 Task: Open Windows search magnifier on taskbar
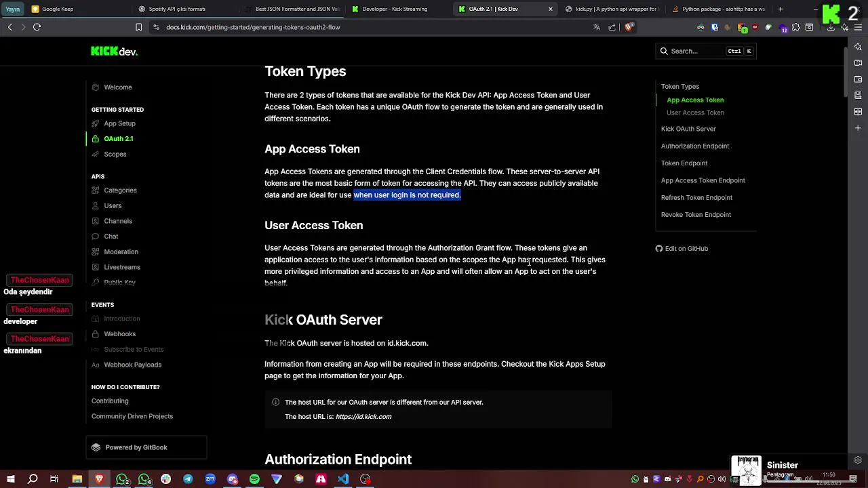[33, 479]
